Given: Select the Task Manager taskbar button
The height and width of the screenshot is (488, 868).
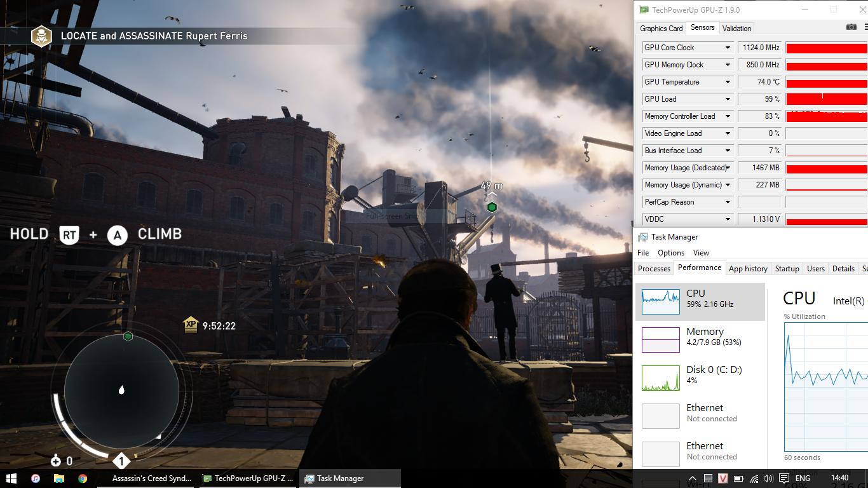Looking at the screenshot, I should (x=350, y=478).
